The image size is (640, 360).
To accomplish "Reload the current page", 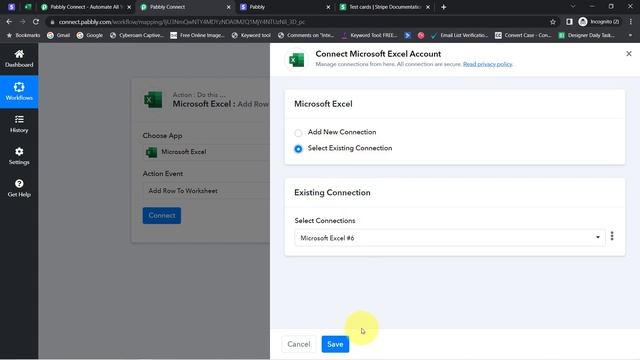I will pyautogui.click(x=36, y=22).
